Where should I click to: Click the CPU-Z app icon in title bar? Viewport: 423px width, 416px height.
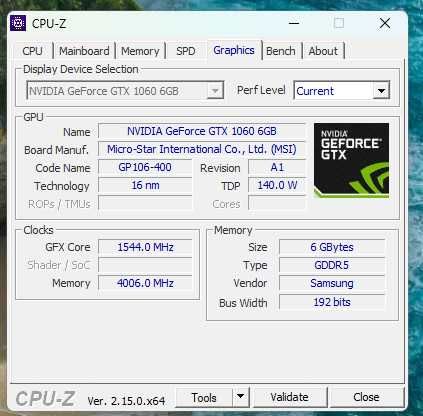tap(18, 23)
